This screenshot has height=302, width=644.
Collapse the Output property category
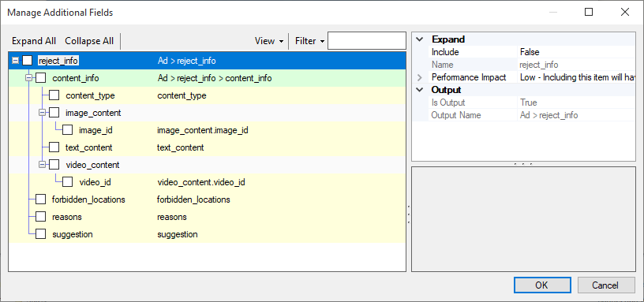click(x=419, y=90)
